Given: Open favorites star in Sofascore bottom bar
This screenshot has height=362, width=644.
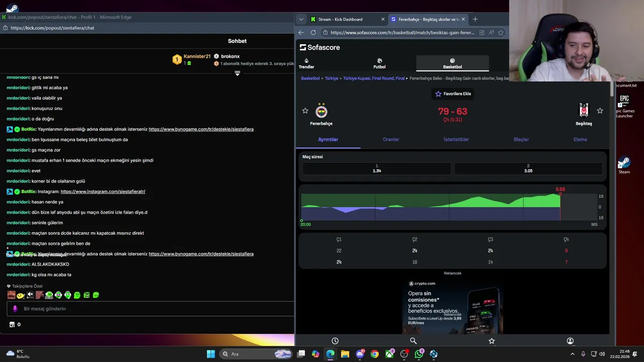Looking at the screenshot, I should tap(492, 341).
